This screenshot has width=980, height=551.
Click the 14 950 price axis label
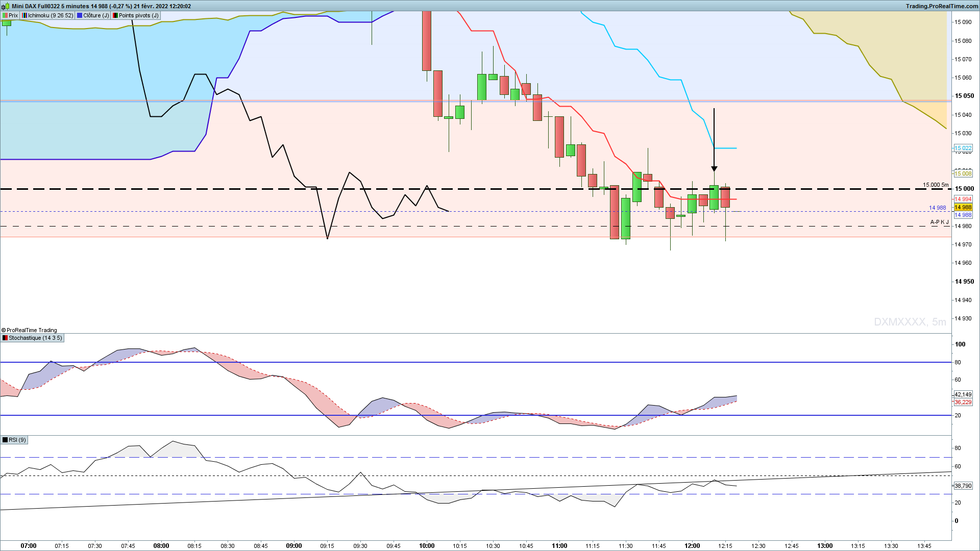coord(964,282)
